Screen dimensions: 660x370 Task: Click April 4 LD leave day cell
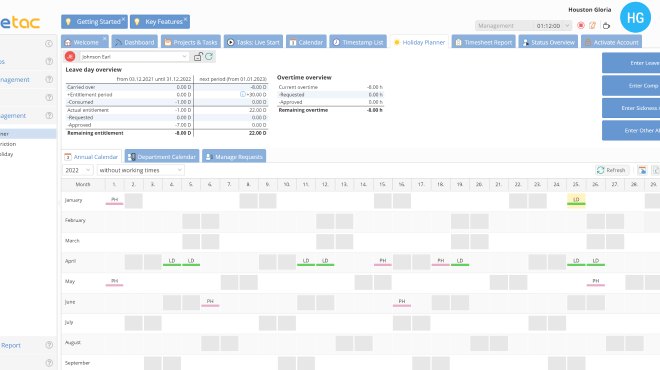click(x=172, y=261)
